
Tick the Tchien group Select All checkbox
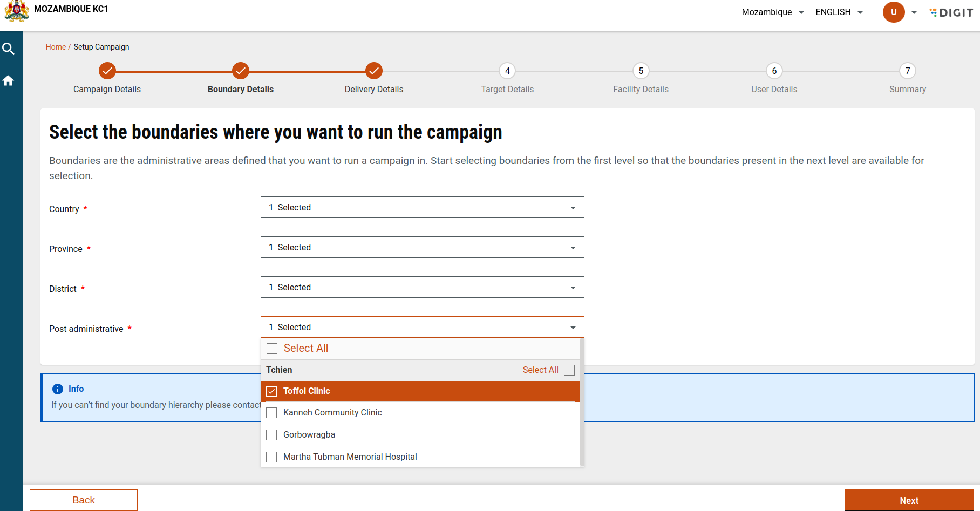pos(569,370)
